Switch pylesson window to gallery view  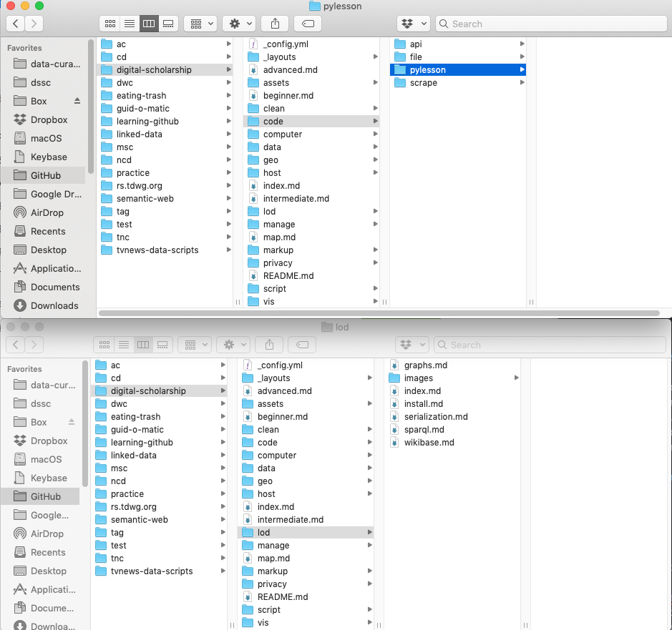click(168, 24)
